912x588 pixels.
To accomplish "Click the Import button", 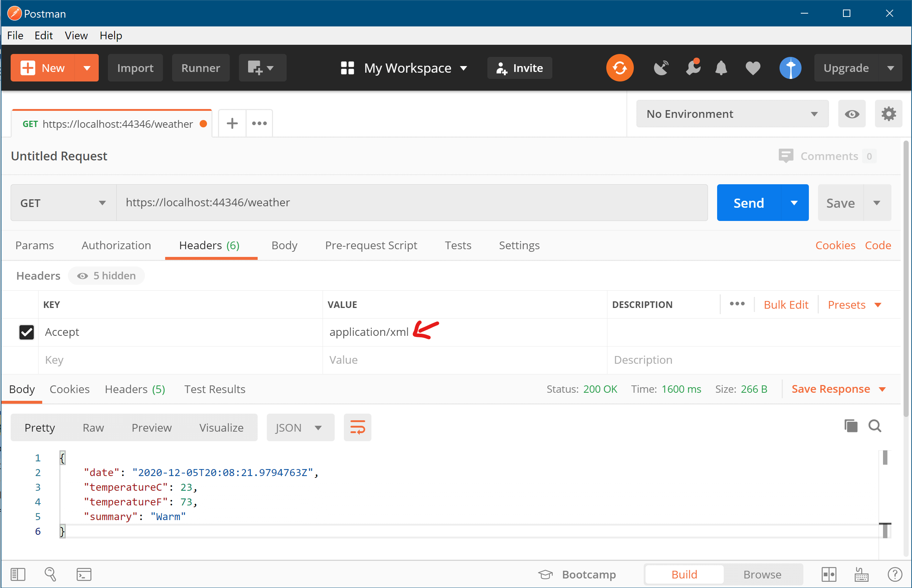I will 135,68.
